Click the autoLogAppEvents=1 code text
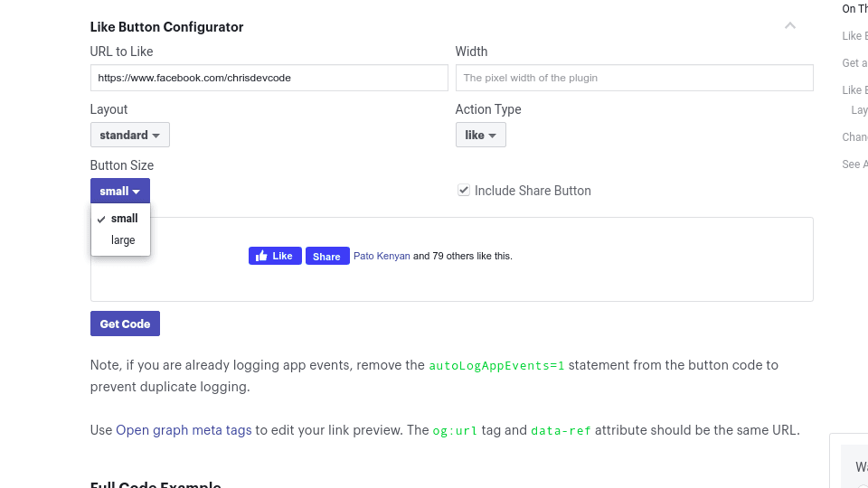Viewport: 868px width, 488px height. (496, 366)
